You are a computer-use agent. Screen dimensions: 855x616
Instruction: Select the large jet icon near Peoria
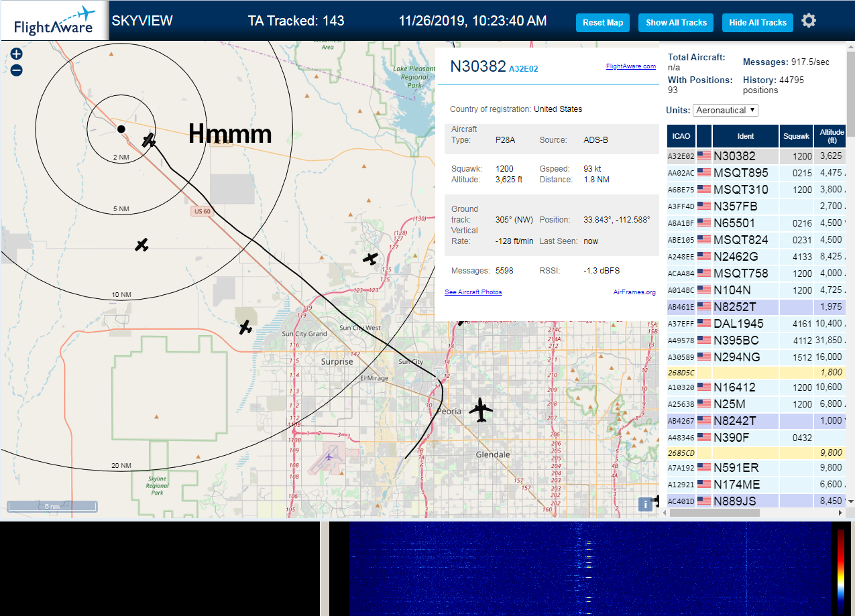click(480, 410)
